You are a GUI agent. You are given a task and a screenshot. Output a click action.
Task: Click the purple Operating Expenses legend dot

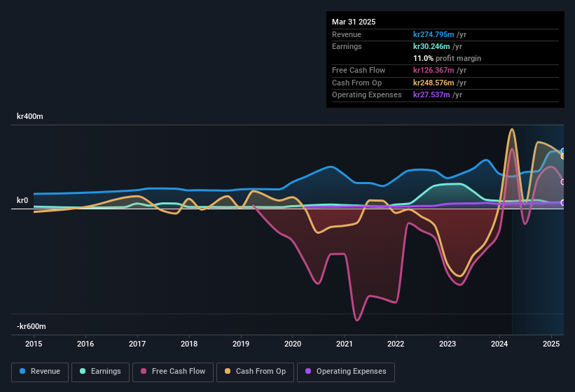click(x=308, y=371)
